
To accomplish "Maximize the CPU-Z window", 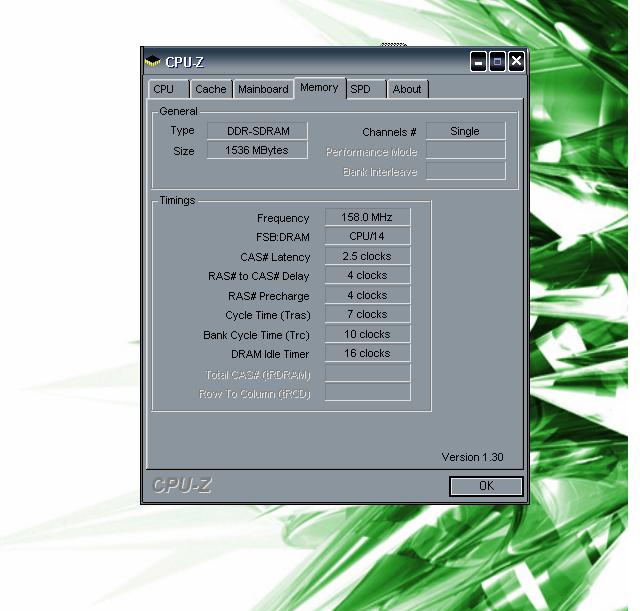I will 497,62.
